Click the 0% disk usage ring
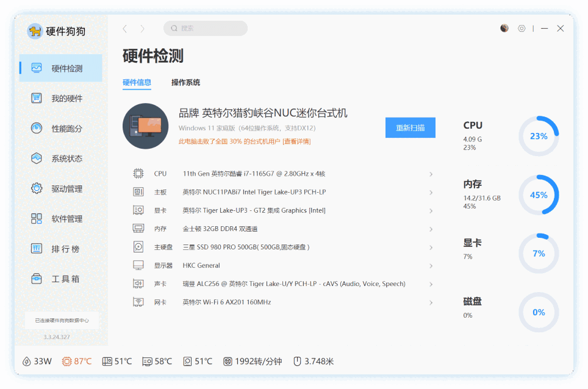Screen dimensions: 588x389 (x=539, y=312)
